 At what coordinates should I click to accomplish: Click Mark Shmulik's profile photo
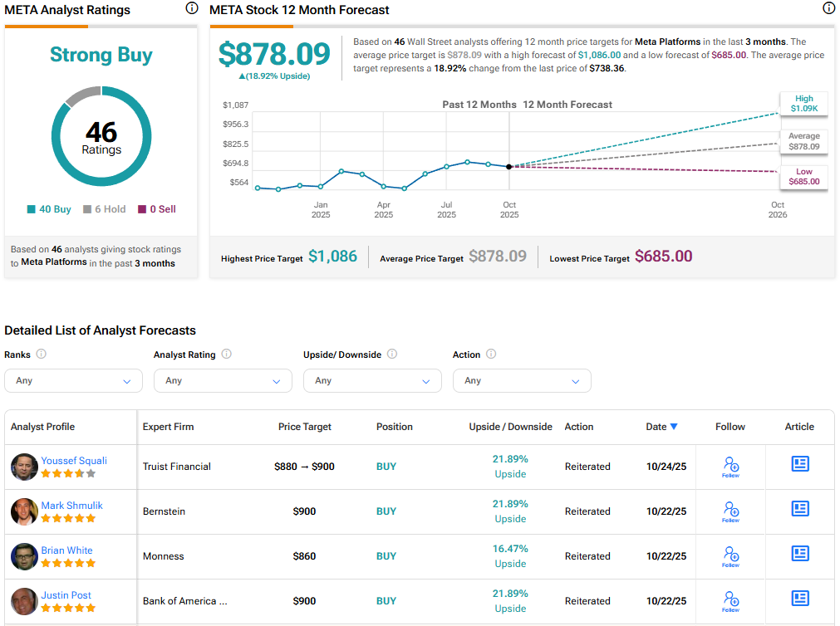click(x=24, y=511)
